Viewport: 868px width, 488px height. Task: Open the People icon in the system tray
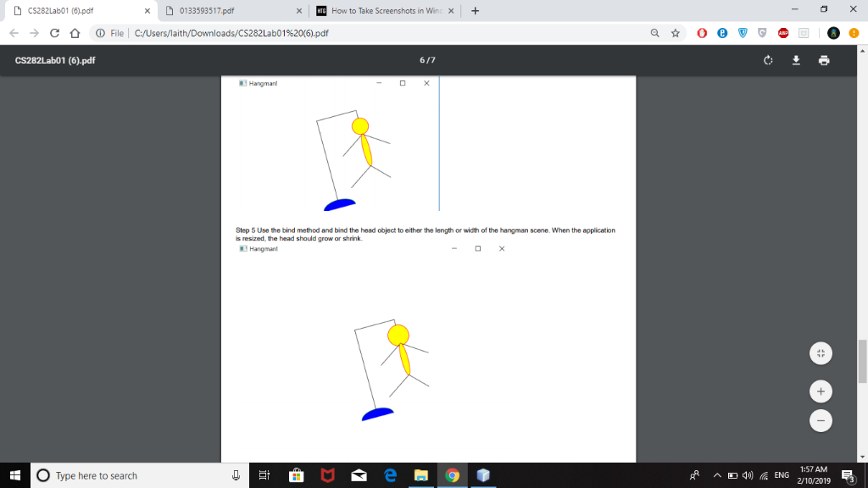click(694, 476)
